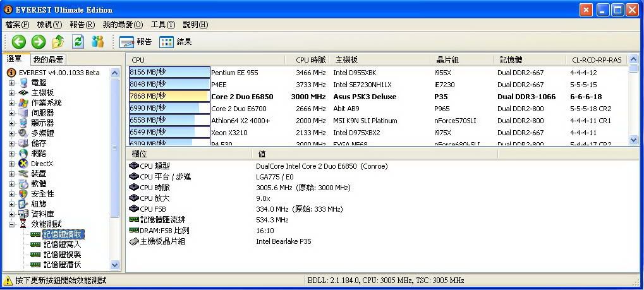Click the green Forward arrow toolbar icon
Screen dimensions: 644x290
[39, 42]
